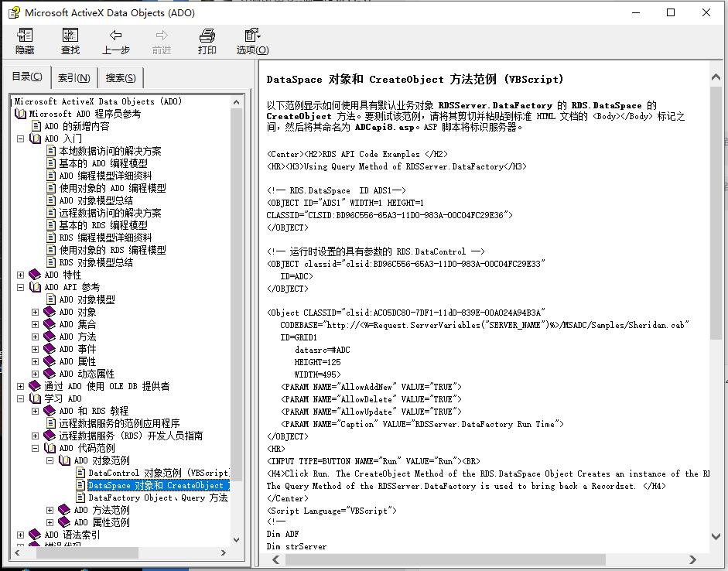Click the help file icon in the title bar

14,12
